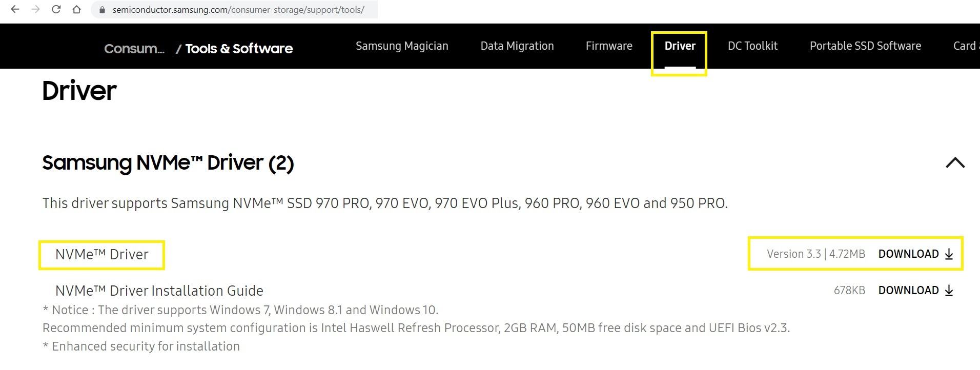Reload the current page

pos(56,10)
